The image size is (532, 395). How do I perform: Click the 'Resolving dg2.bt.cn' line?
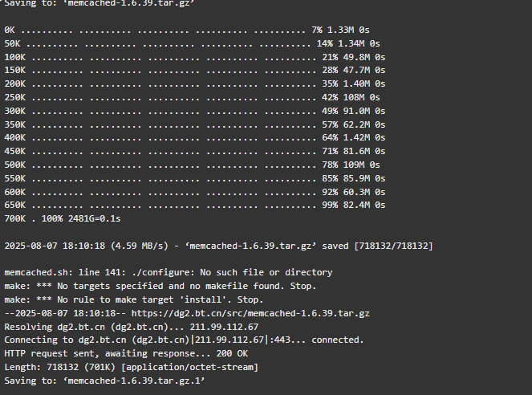tap(131, 327)
